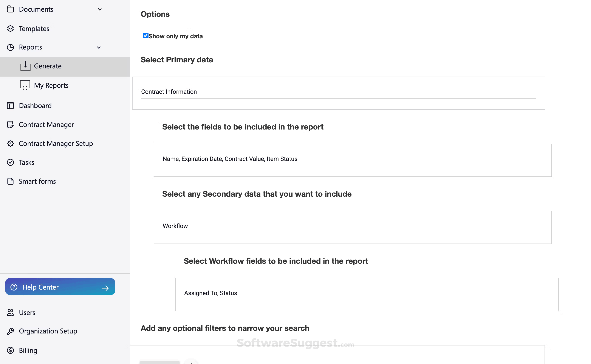
Task: Open Contract Manager Setup
Action: pos(56,143)
